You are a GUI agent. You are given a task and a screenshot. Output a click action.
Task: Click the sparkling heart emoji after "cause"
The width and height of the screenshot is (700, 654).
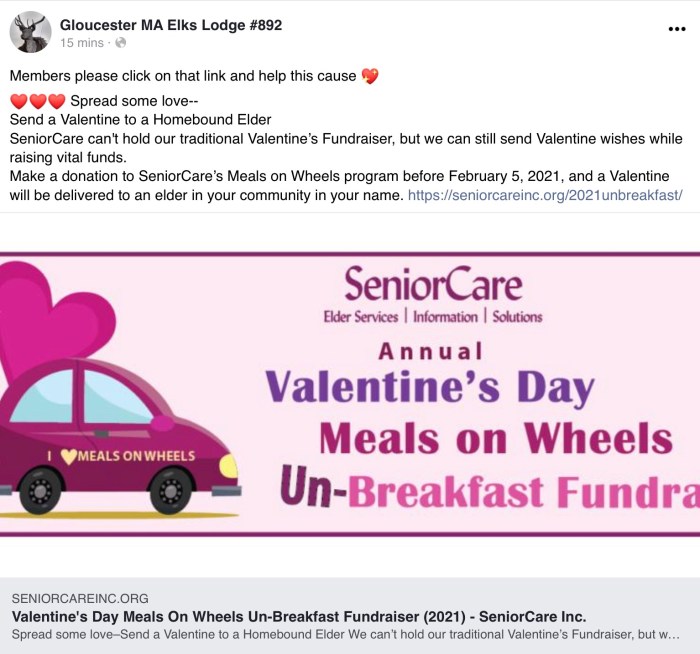(x=370, y=76)
